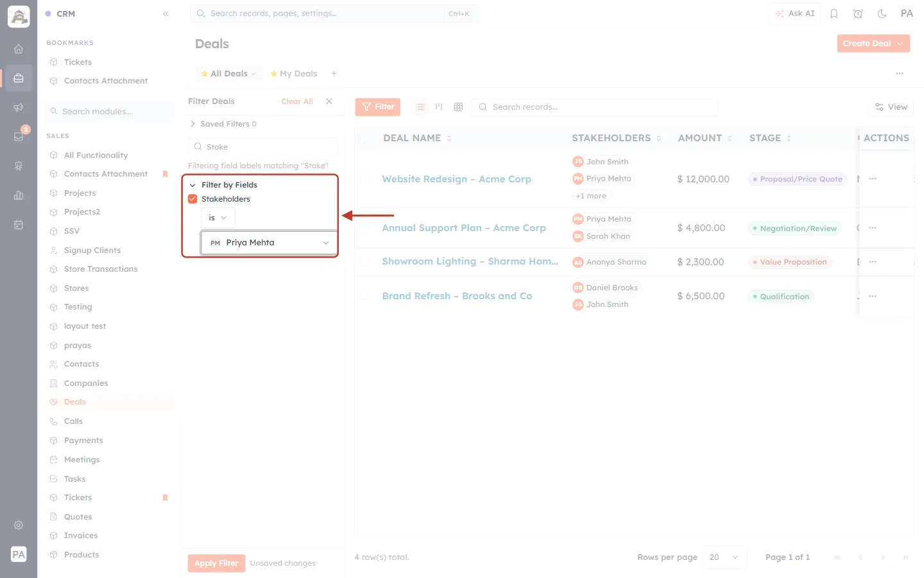Open the Rows per page dropdown
The image size is (924, 578).
(x=724, y=557)
